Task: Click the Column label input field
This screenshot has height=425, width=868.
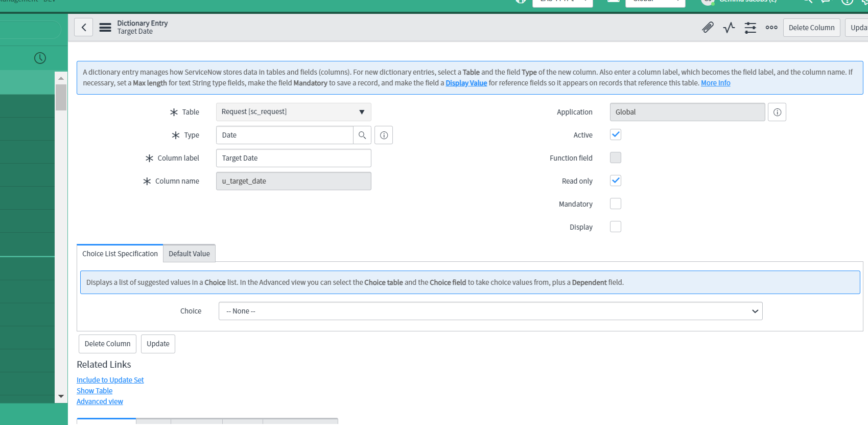Action: click(293, 158)
